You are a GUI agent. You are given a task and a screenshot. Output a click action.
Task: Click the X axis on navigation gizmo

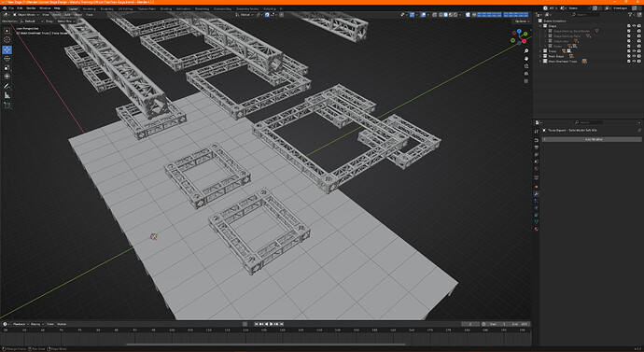tap(525, 41)
